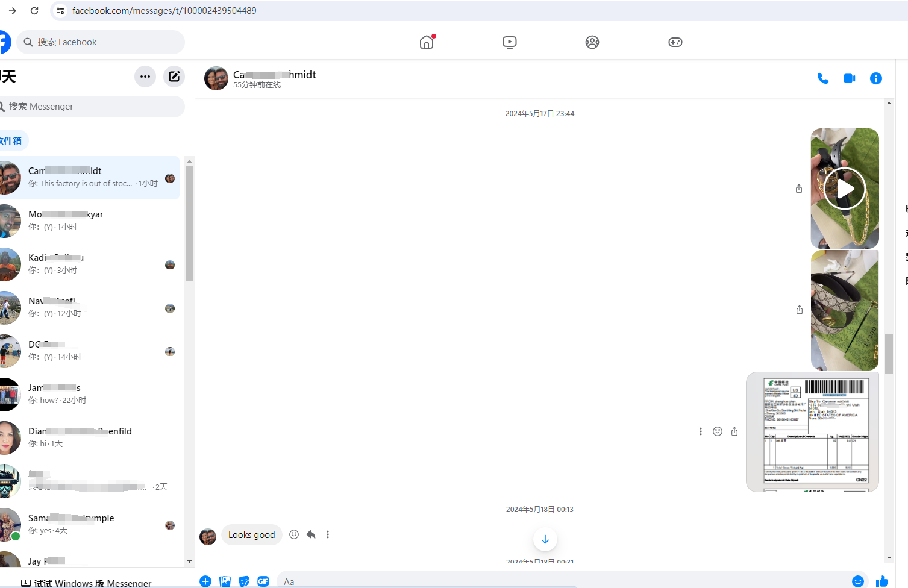Send a thumbs-up like
The height and width of the screenshot is (588, 908).
[x=882, y=581]
